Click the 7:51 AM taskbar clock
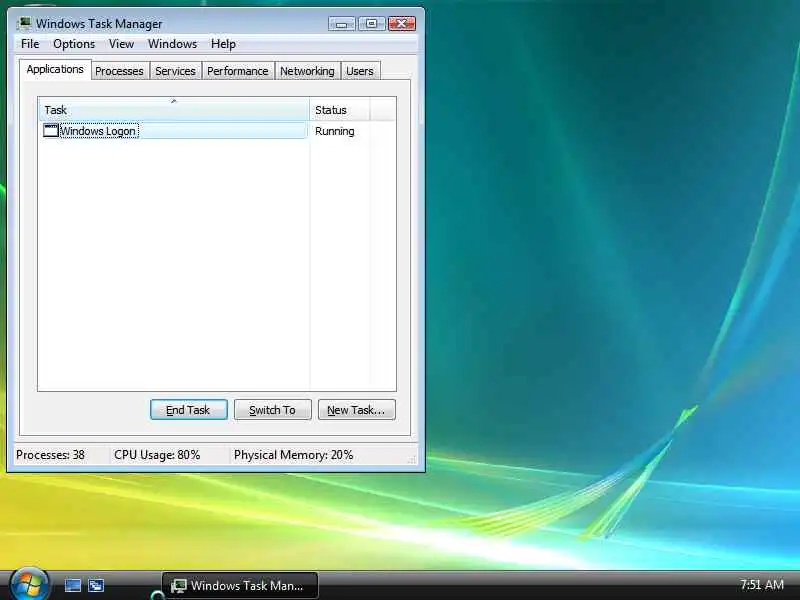Viewport: 800px width, 600px height. point(762,584)
